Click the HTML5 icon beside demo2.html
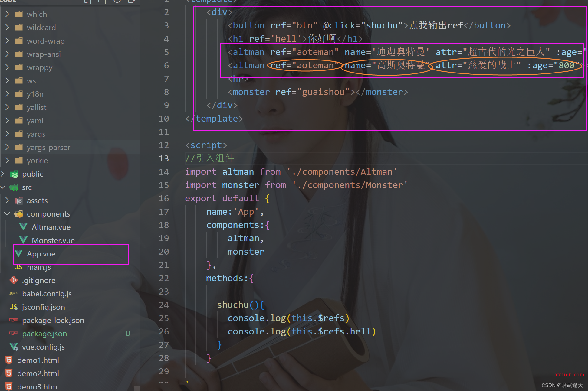 tap(9, 373)
